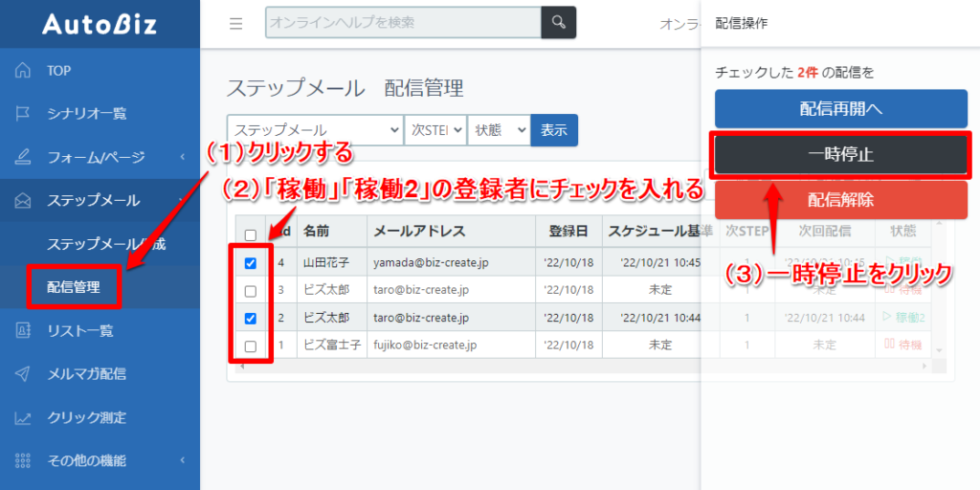Click the クリック測定 chart icon

pyautogui.click(x=24, y=417)
